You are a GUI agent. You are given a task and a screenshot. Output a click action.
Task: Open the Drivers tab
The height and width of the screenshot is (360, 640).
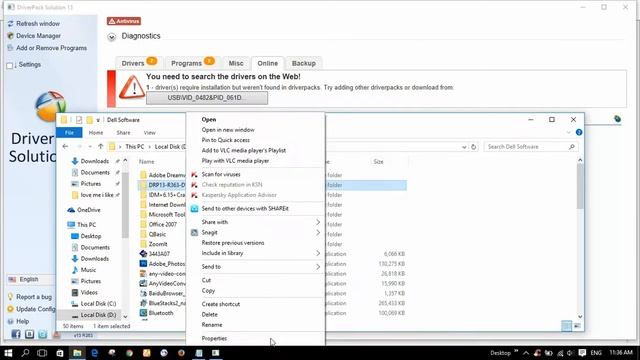point(138,63)
